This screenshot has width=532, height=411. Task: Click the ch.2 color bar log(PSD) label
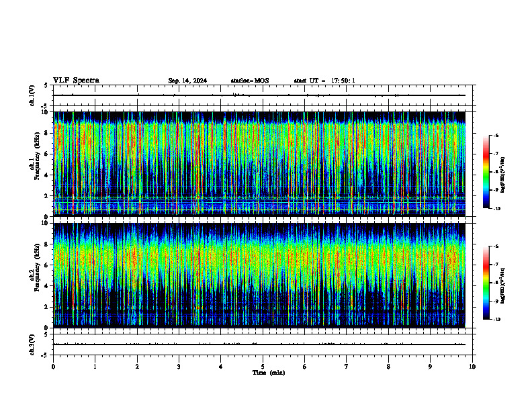[503, 286]
